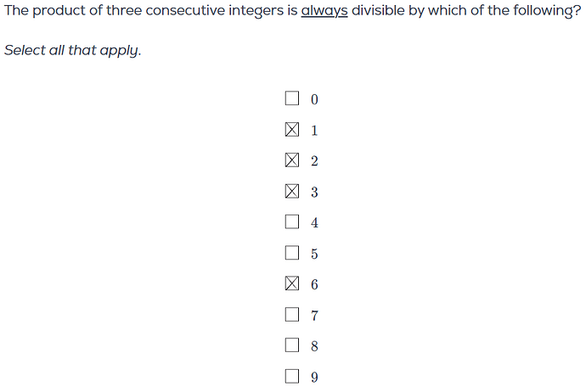
Task: Click the number label "7" beside its checkbox
Action: pos(314,316)
